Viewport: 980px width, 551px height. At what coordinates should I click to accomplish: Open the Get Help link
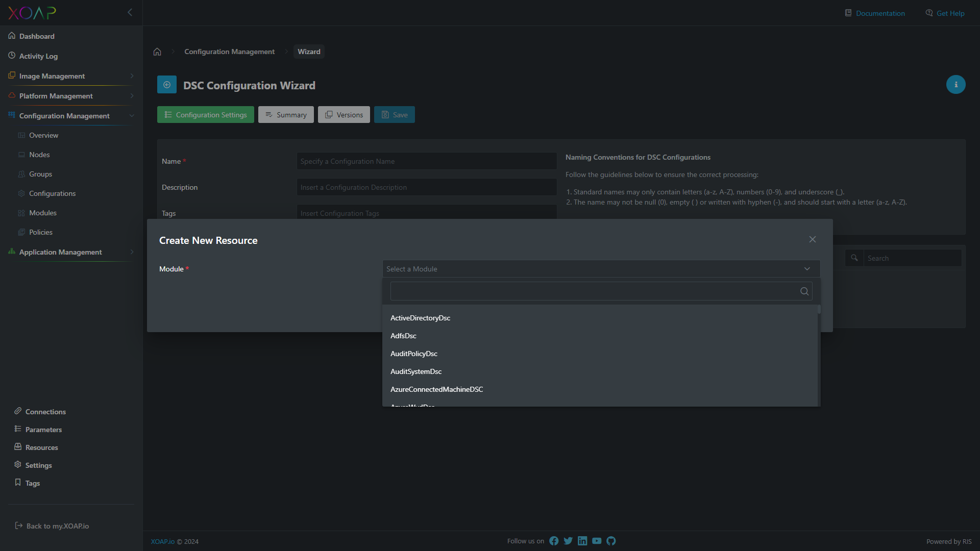[945, 13]
